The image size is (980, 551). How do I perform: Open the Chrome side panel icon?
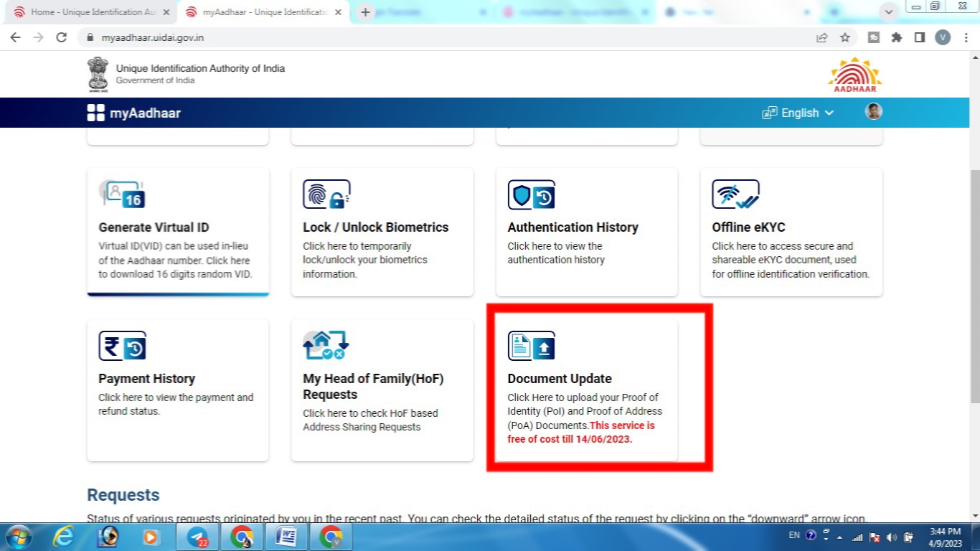click(920, 37)
